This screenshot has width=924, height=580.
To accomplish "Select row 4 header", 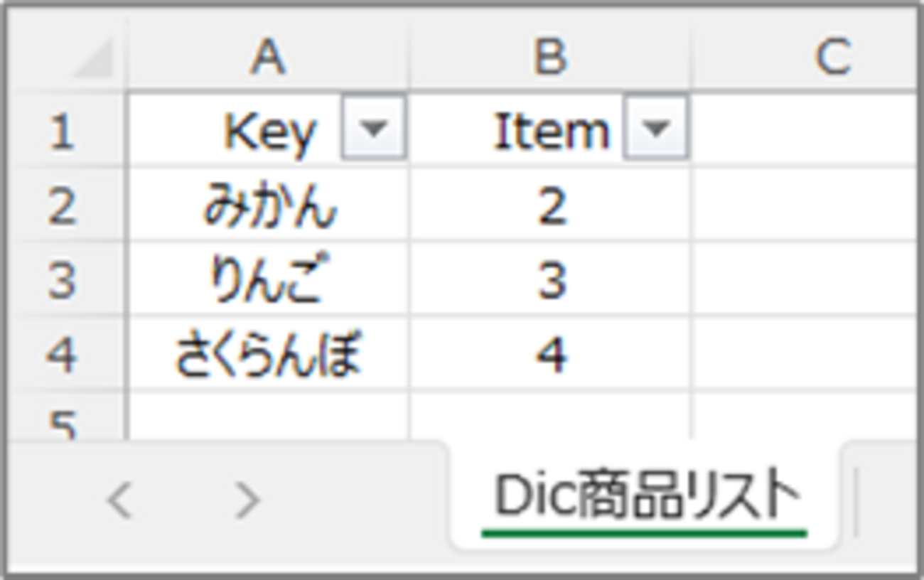I will coord(63,354).
